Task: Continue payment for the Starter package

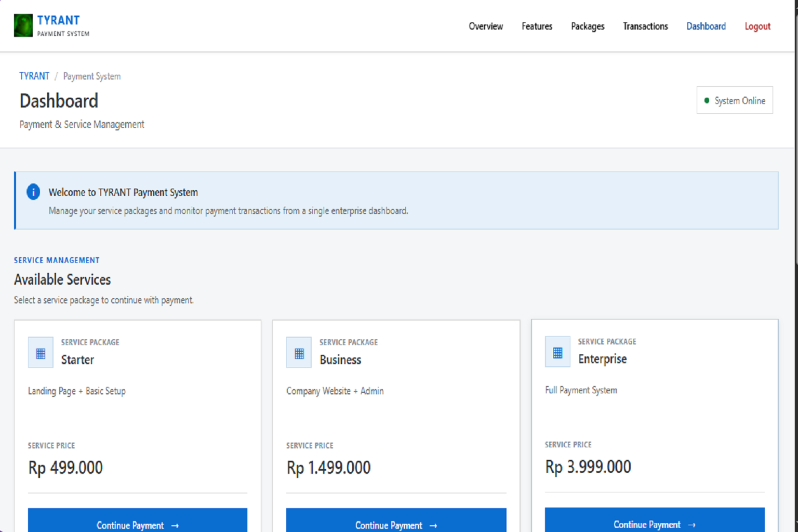Action: coord(138,520)
